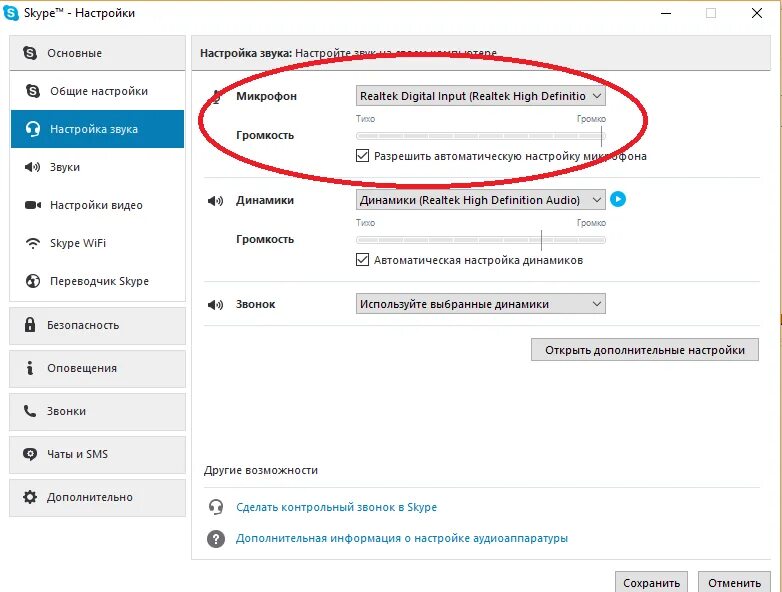This screenshot has width=782, height=592.
Task: Click the speaker volume slider
Action: click(481, 240)
